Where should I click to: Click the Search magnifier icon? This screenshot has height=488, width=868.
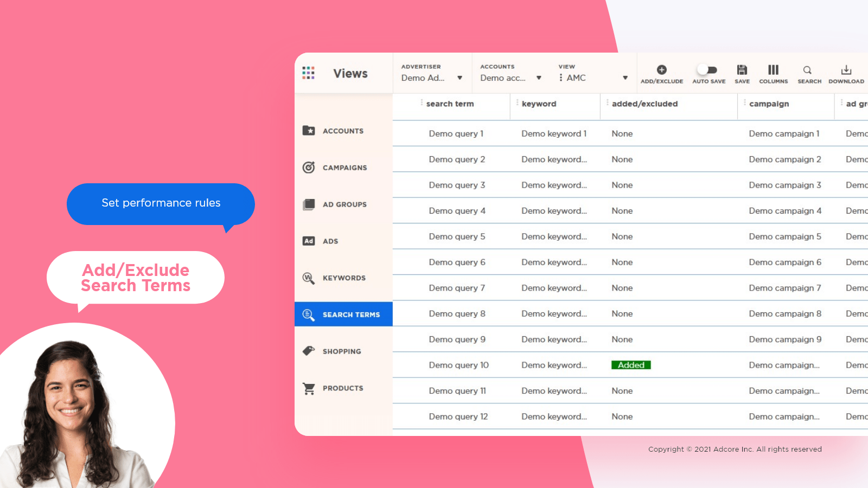tap(808, 70)
